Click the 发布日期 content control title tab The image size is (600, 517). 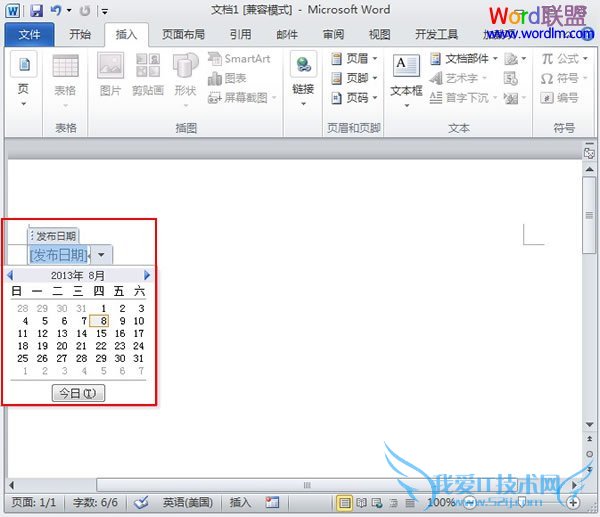click(x=54, y=236)
